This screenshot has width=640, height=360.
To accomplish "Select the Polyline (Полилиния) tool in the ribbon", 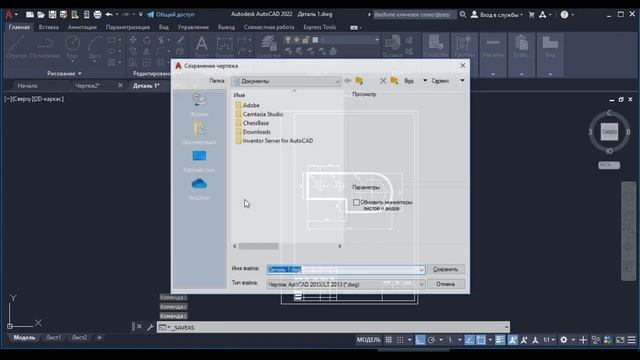I will [45, 47].
